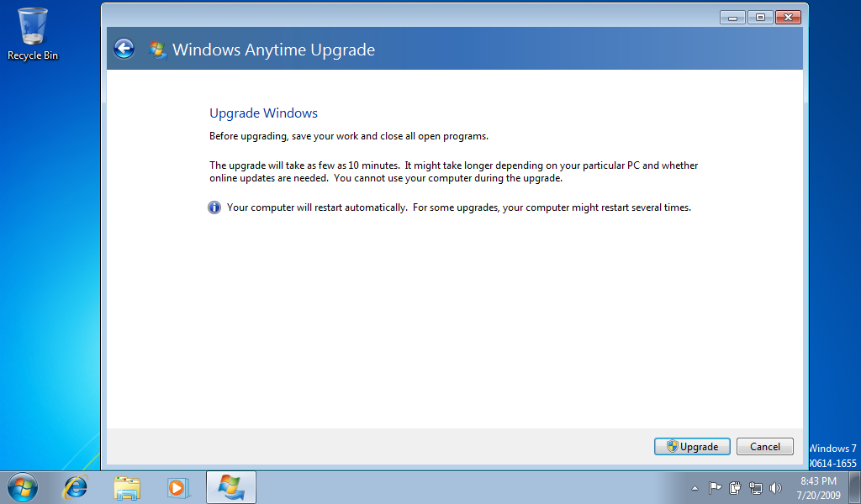Maximize the Windows Anytime Upgrade window
The image size is (861, 504).
pos(760,18)
